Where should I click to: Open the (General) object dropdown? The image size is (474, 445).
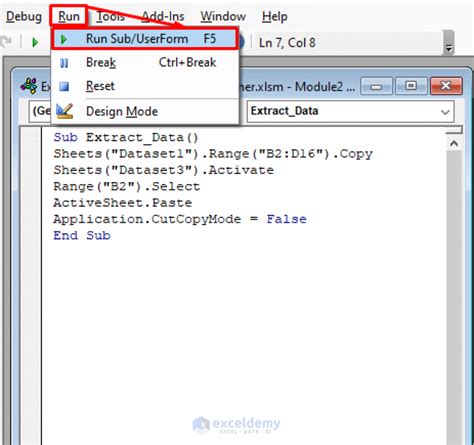[40, 111]
